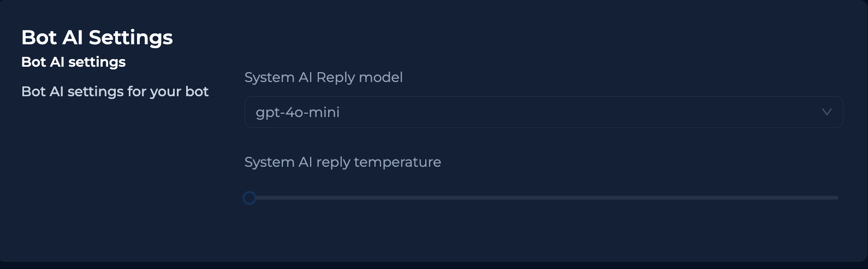Set temperature slider to three-quarters
868x269 pixels.
[691, 198]
